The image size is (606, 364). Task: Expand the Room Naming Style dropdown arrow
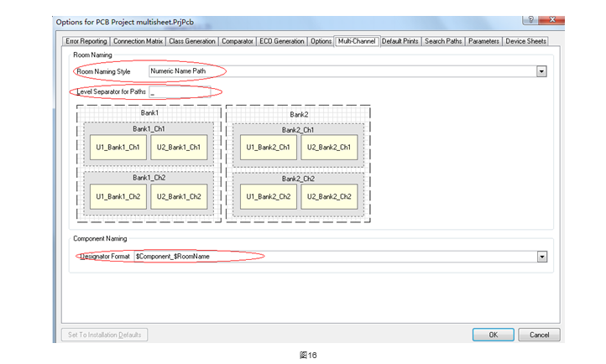[541, 72]
